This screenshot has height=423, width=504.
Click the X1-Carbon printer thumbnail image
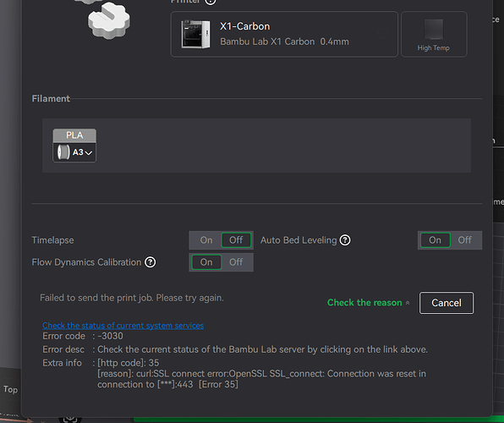click(x=195, y=34)
